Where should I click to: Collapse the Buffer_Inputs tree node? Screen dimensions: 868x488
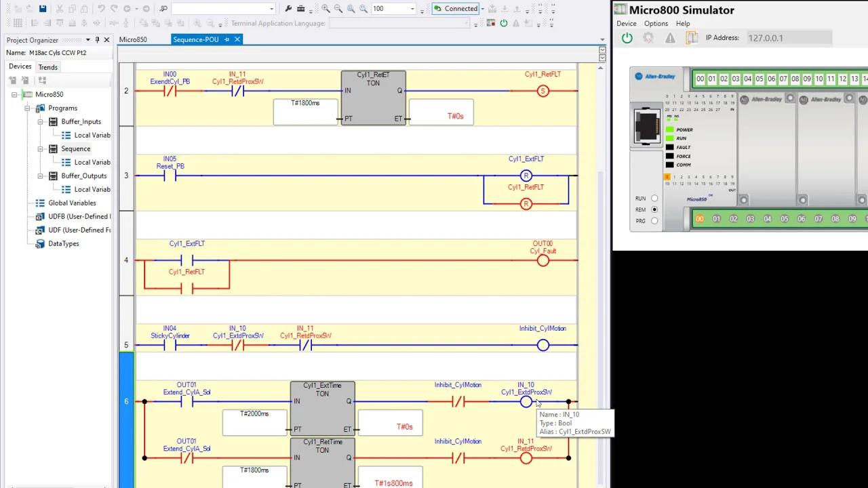point(41,121)
